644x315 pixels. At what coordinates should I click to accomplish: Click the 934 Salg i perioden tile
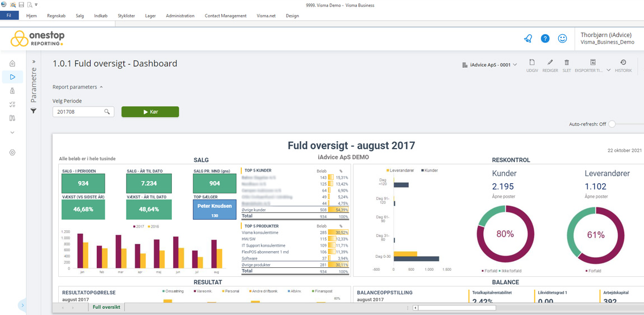[83, 183]
